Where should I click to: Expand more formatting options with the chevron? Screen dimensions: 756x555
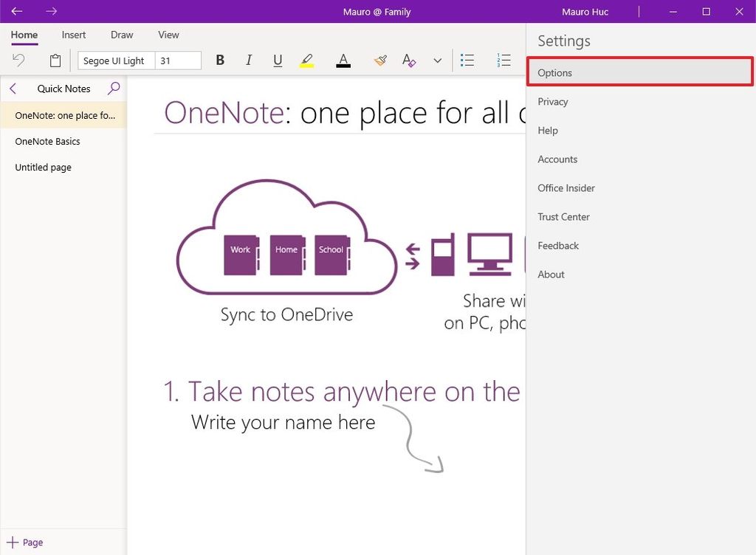point(437,61)
